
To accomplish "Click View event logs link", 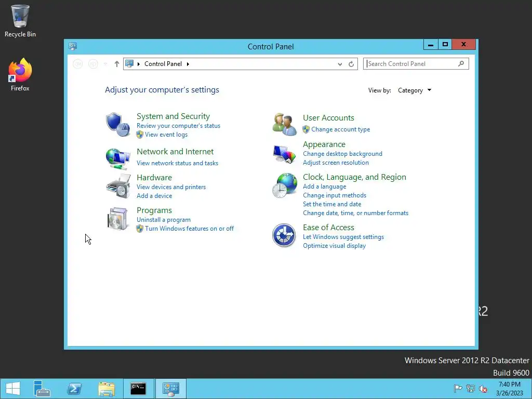I will click(x=166, y=135).
